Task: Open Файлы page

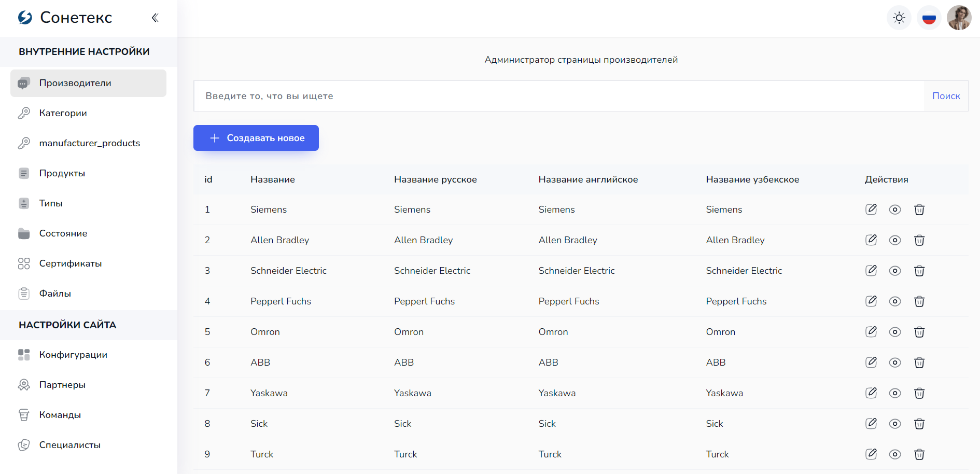Action: (x=88, y=294)
